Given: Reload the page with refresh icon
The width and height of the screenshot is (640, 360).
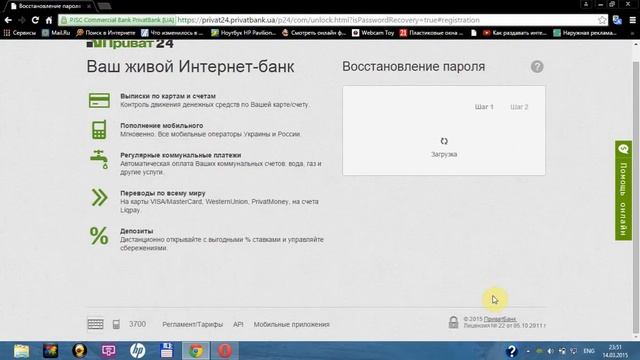Looking at the screenshot, I should pyautogui.click(x=35, y=20).
